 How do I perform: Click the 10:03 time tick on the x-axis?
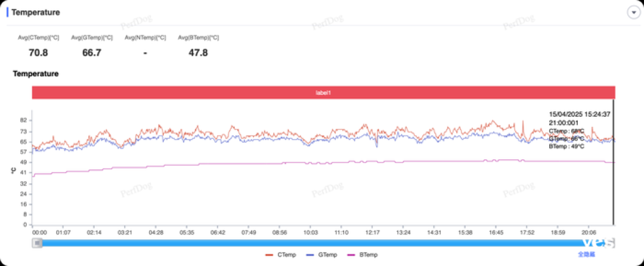tap(311, 233)
